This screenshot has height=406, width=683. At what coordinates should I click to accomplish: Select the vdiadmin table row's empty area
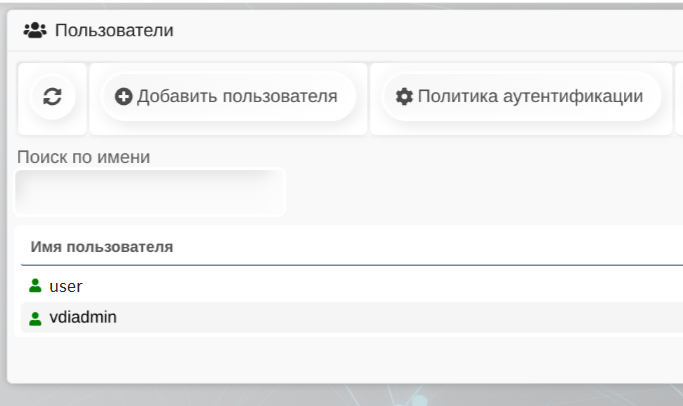400,318
